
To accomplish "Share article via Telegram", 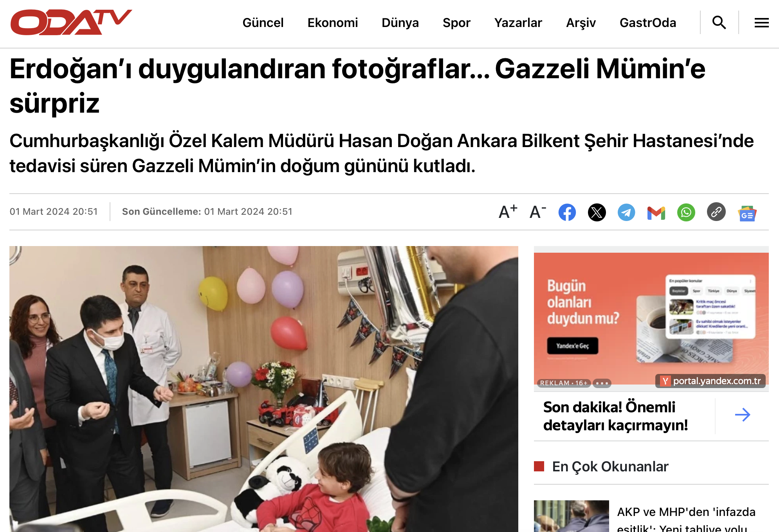I will 626,212.
